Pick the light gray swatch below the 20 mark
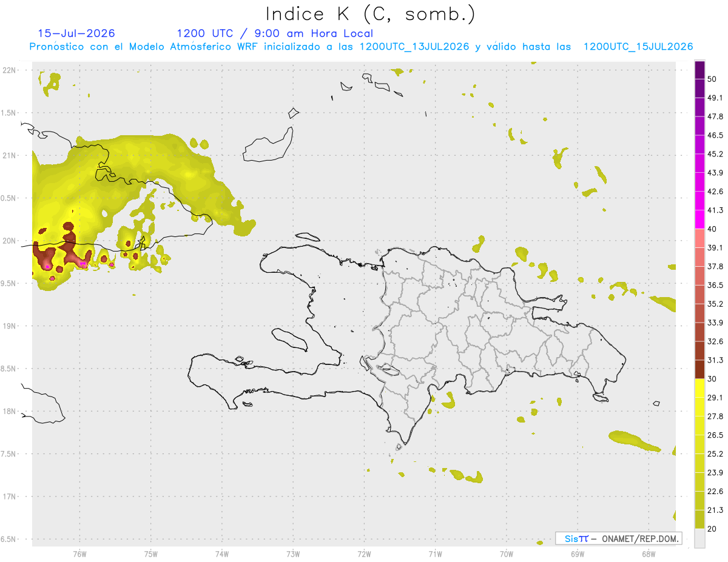The width and height of the screenshot is (728, 562). 699,538
